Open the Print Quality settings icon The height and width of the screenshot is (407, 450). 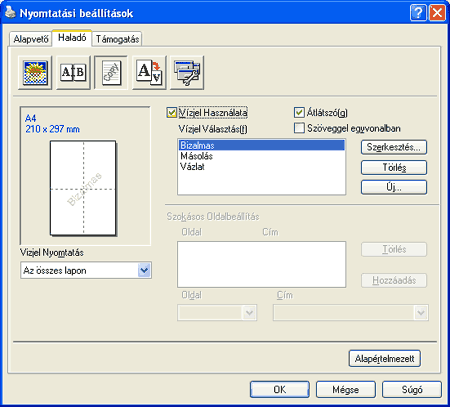(x=35, y=73)
